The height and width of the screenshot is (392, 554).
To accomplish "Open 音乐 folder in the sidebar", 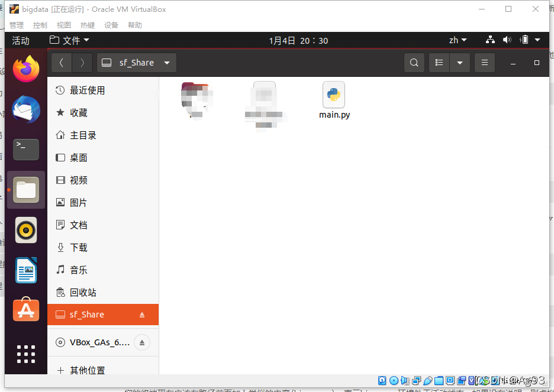I will pyautogui.click(x=103, y=270).
